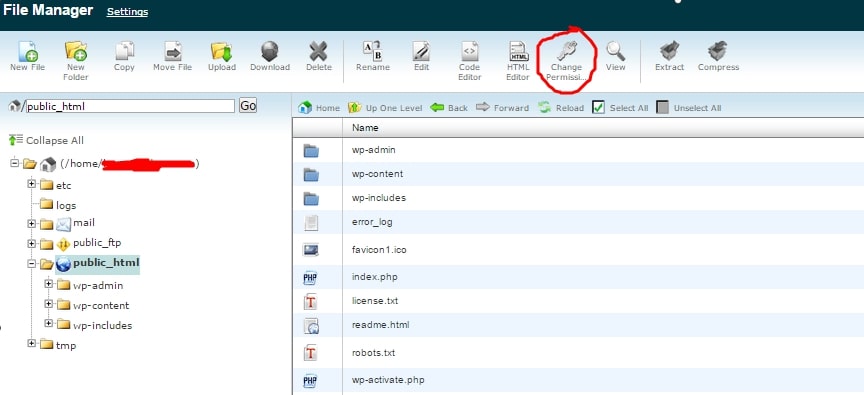Select the license.txt file name
This screenshot has height=395, width=864.
pos(375,301)
